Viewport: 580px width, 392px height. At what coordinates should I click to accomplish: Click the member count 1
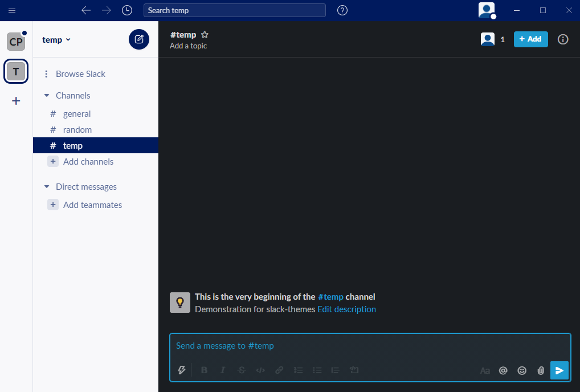(x=503, y=39)
